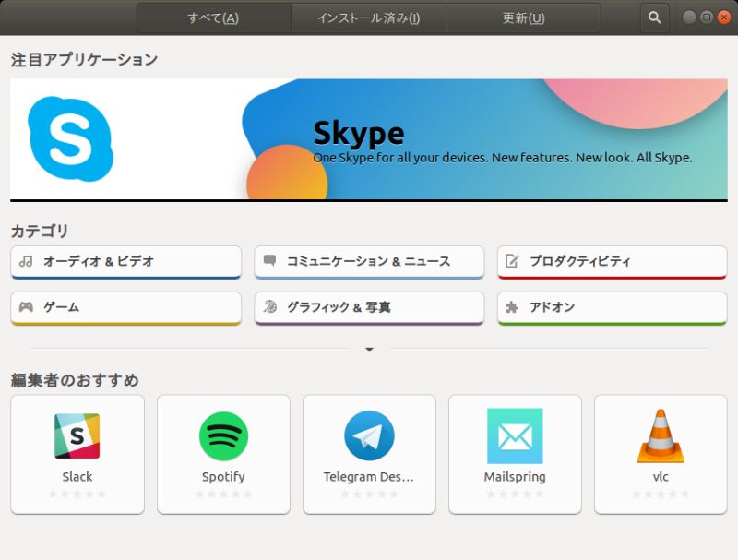The width and height of the screenshot is (738, 560).
Task: Click the Skype logo in banner
Action: 71,138
